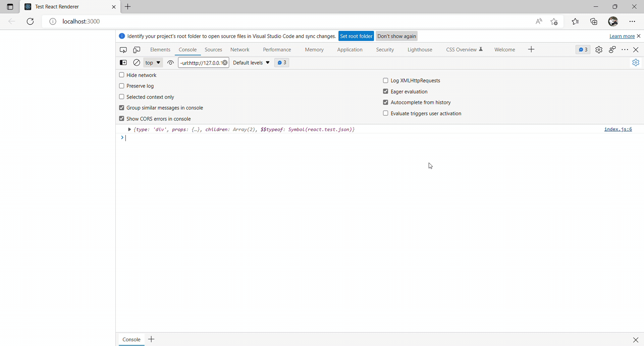Click Don't show again button
Screen dimensions: 644x346
[x=397, y=36]
